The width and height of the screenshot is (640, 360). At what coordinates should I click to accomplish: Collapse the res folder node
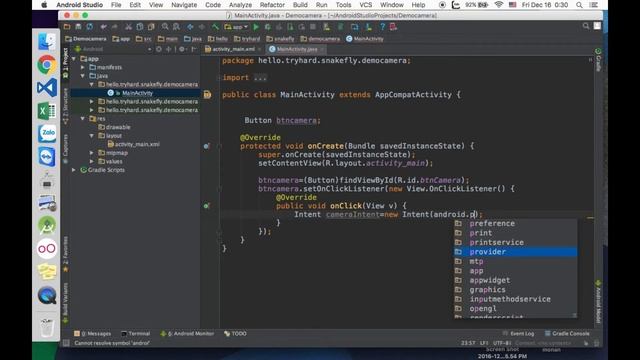pyautogui.click(x=83, y=119)
